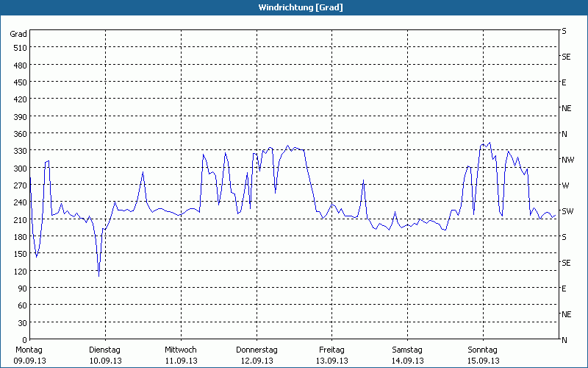The height and width of the screenshot is (368, 588).
Task: Click the 390 axis value
Action: pyautogui.click(x=21, y=117)
